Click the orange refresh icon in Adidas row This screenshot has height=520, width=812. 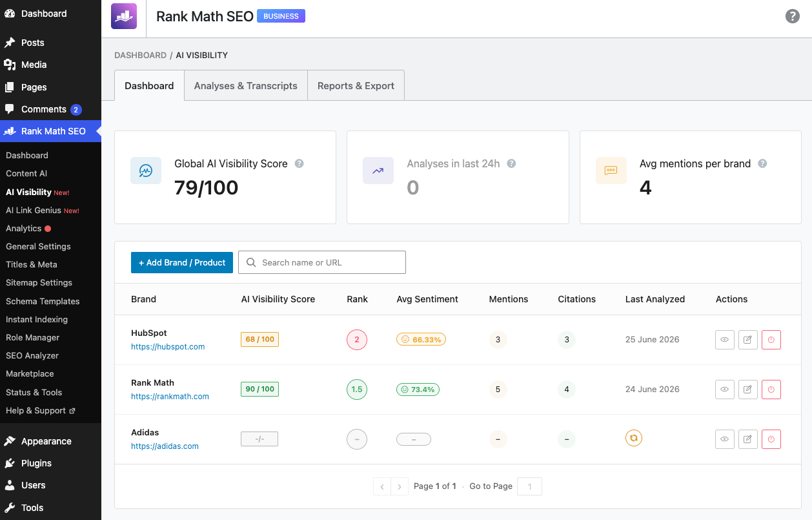coord(634,438)
